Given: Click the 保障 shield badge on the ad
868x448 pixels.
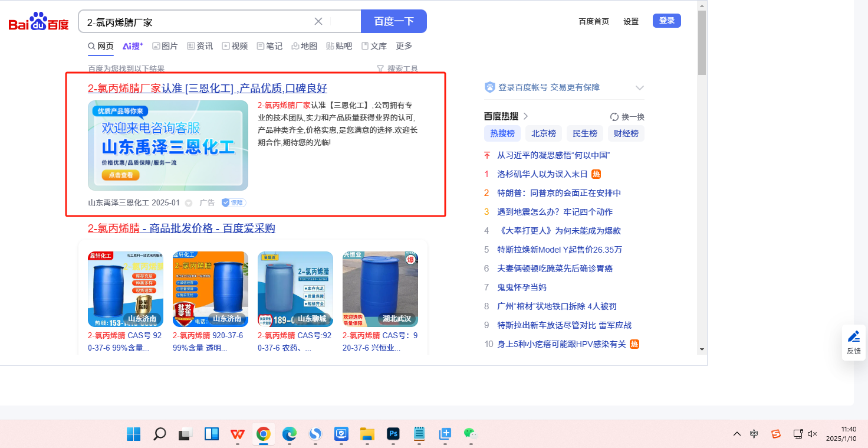Looking at the screenshot, I should 234,202.
